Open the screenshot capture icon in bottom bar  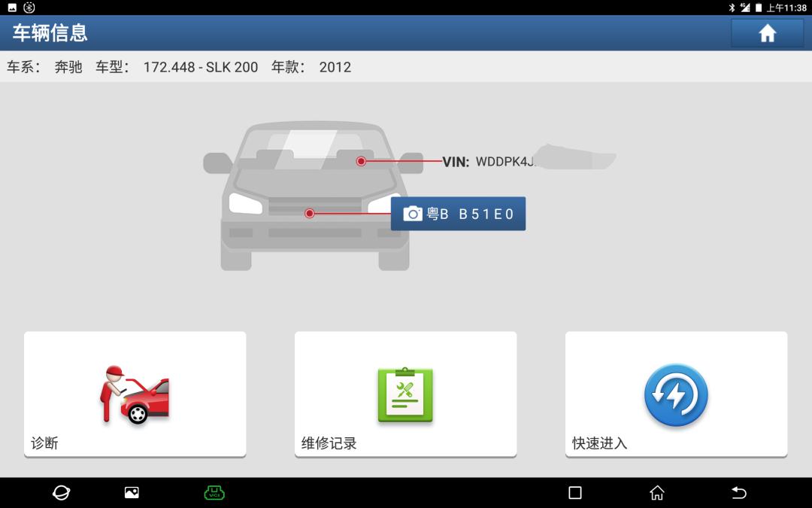(x=132, y=491)
